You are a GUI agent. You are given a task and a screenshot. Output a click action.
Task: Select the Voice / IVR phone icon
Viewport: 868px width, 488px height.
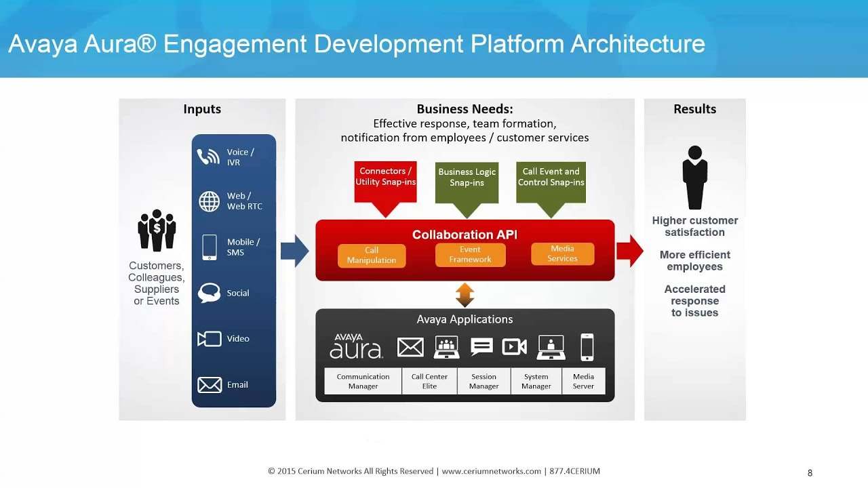point(208,157)
